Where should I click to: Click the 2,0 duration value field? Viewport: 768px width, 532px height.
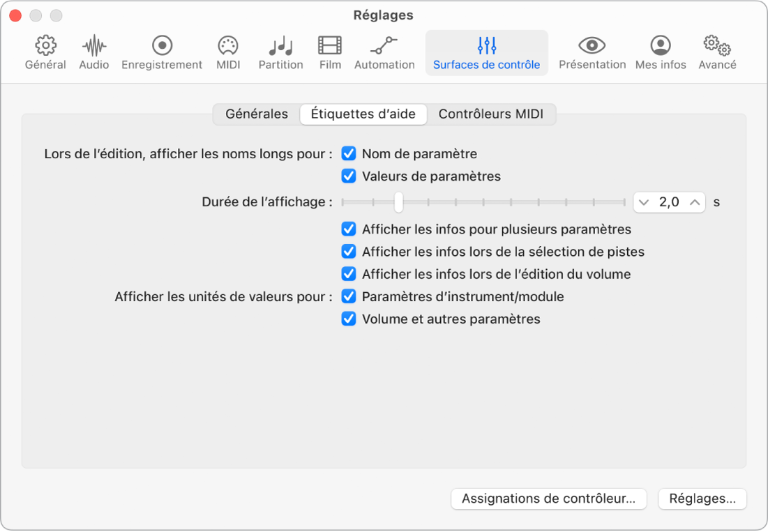point(669,202)
